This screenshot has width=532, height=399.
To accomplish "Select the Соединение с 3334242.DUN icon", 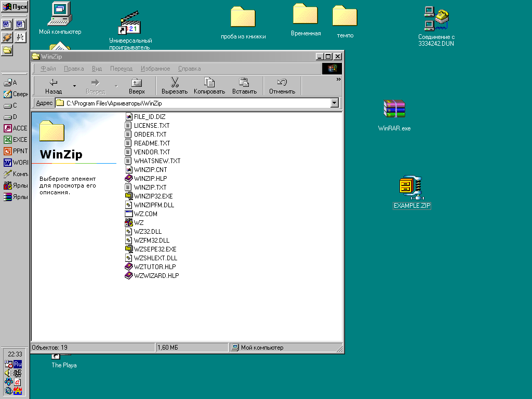I will click(436, 26).
